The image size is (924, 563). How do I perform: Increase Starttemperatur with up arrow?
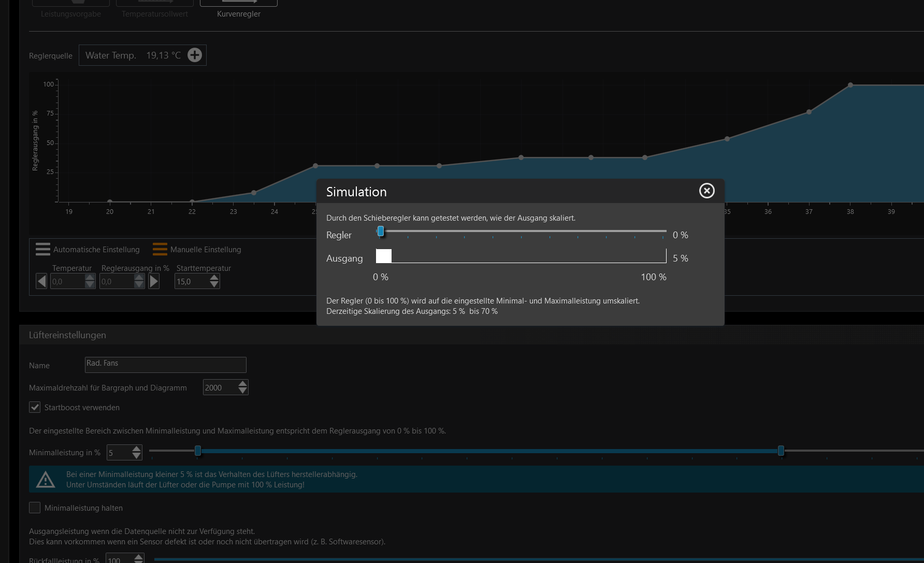(214, 278)
